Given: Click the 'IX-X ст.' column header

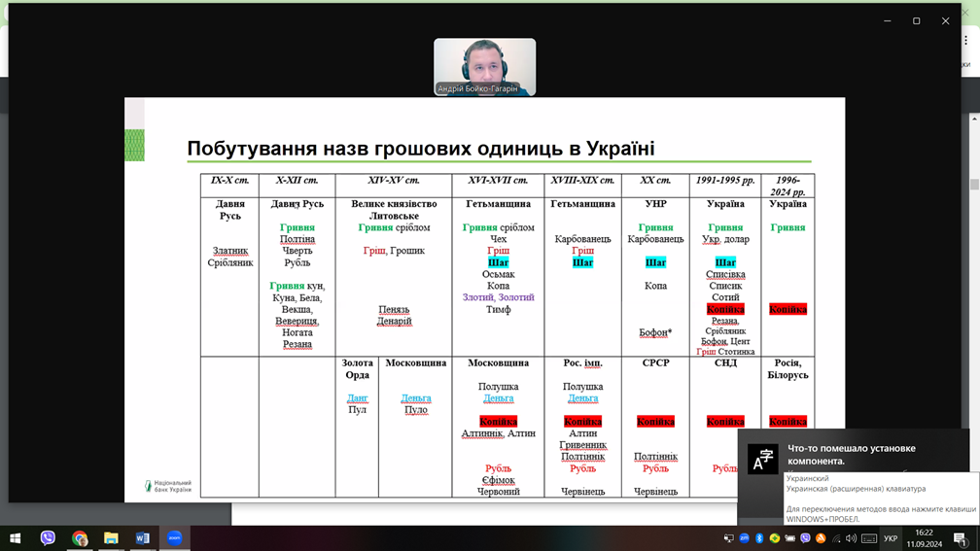Looking at the screenshot, I should coord(230,180).
